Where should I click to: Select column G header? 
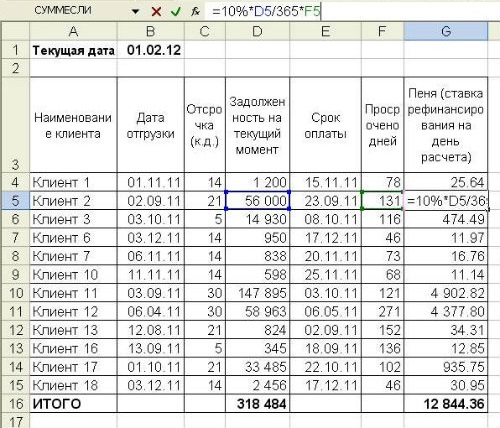click(446, 31)
